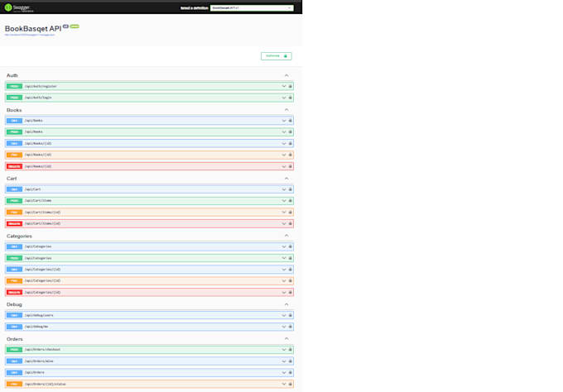Click lock icon on GET /api/Categories row

290,246
